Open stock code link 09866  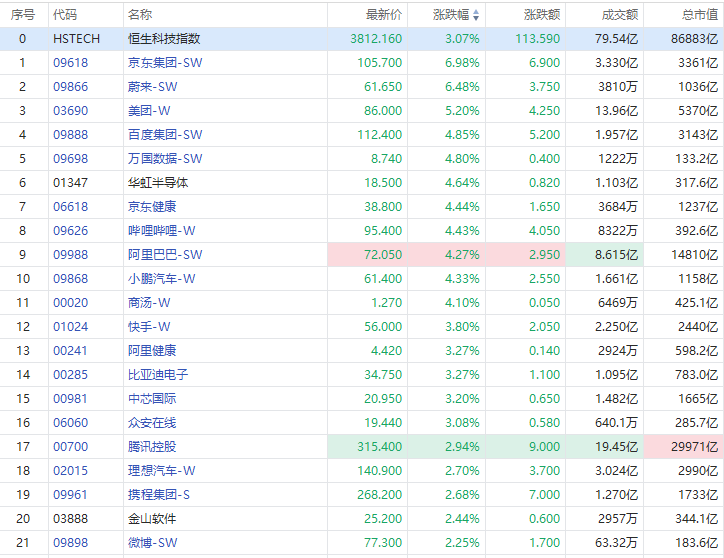pos(70,87)
